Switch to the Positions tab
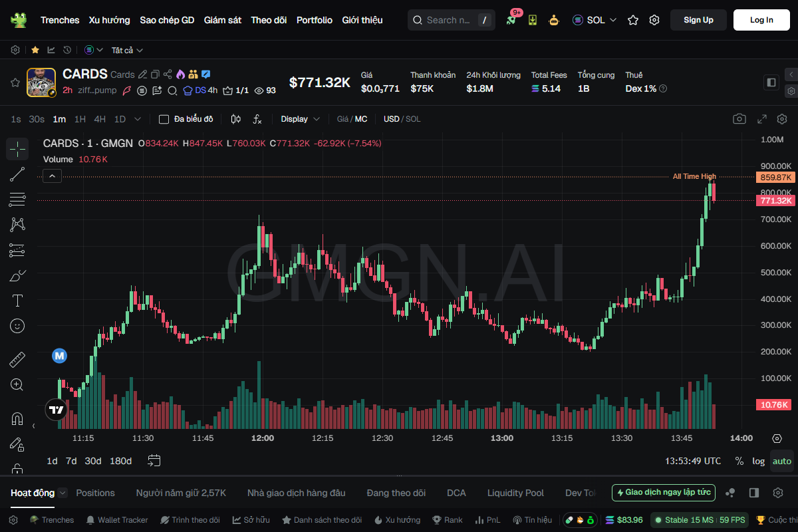The image size is (798, 532). (95, 493)
